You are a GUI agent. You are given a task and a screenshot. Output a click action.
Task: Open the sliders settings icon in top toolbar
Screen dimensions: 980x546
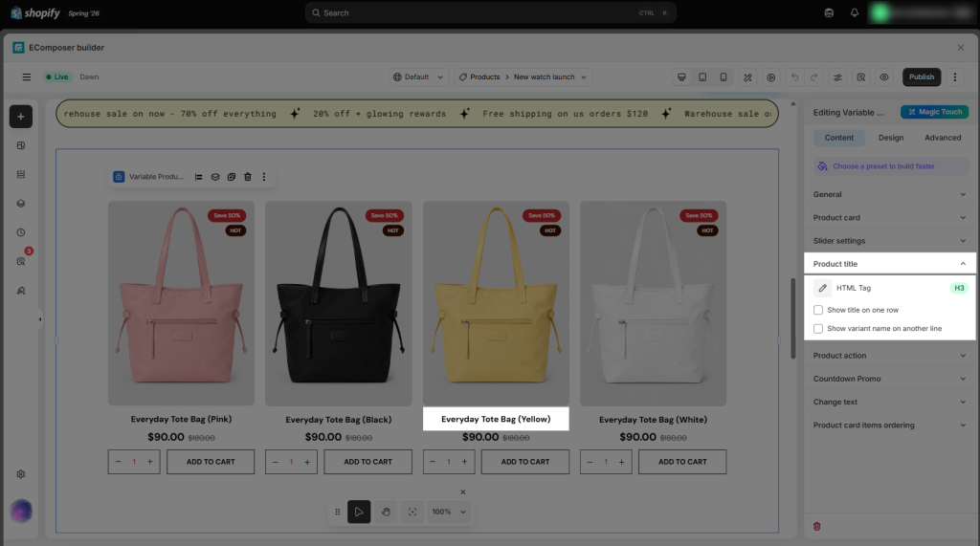(837, 76)
